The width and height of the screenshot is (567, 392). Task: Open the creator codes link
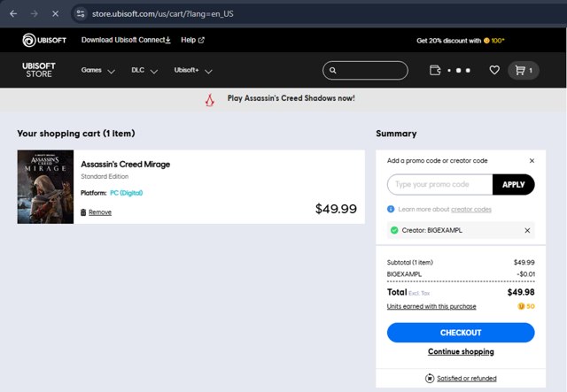(x=471, y=210)
